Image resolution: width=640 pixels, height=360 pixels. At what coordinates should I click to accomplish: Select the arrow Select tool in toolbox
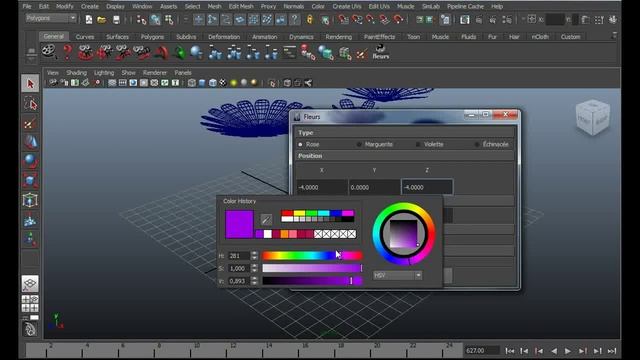click(30, 84)
